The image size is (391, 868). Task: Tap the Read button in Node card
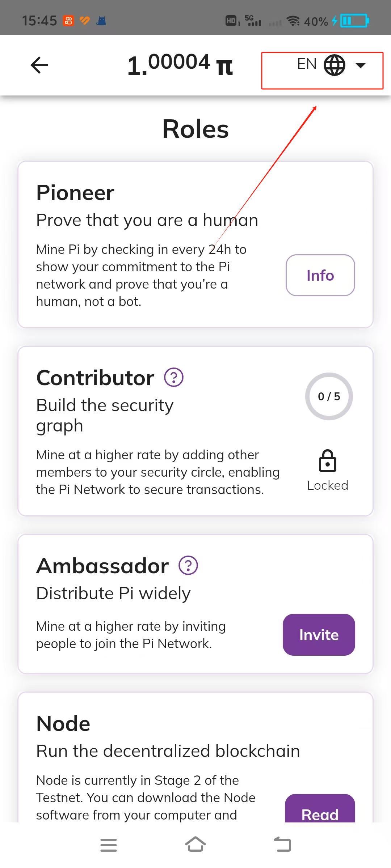[x=320, y=809]
